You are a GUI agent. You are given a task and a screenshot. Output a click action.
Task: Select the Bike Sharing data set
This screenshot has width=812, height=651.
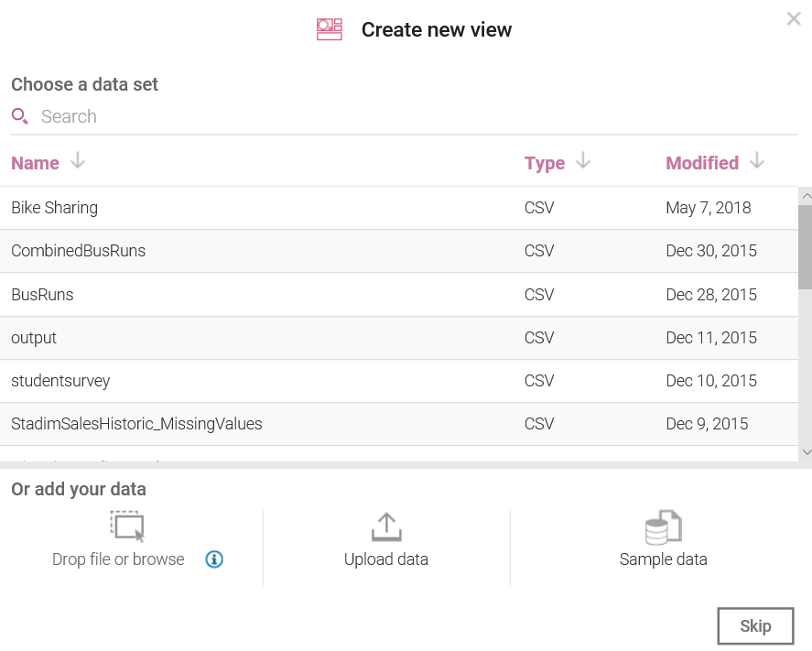(x=54, y=208)
